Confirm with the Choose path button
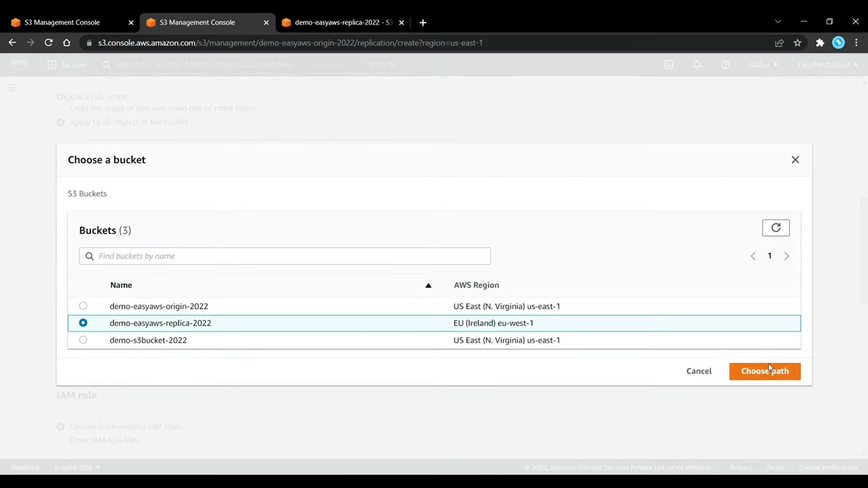868x488 pixels. pos(765,371)
